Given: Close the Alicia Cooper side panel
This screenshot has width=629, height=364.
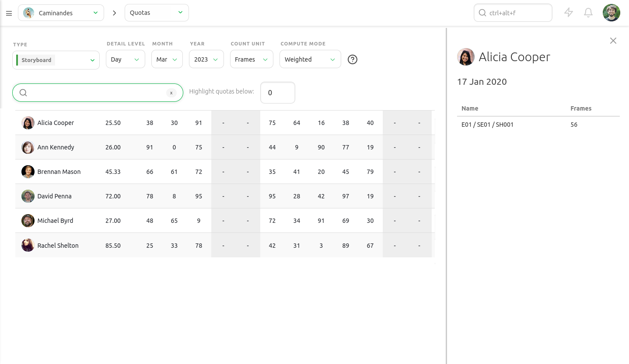Looking at the screenshot, I should coord(613,41).
